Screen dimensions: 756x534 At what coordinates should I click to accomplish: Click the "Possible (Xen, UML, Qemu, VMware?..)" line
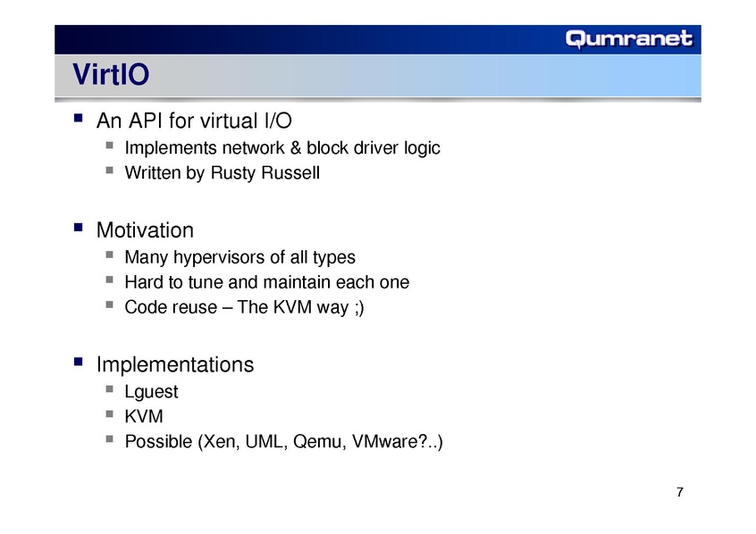point(284,441)
